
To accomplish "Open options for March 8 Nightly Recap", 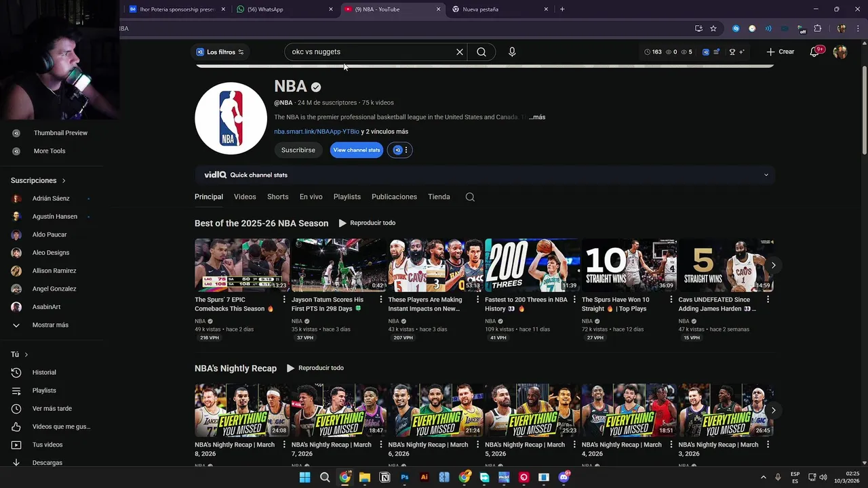I will pos(284,445).
